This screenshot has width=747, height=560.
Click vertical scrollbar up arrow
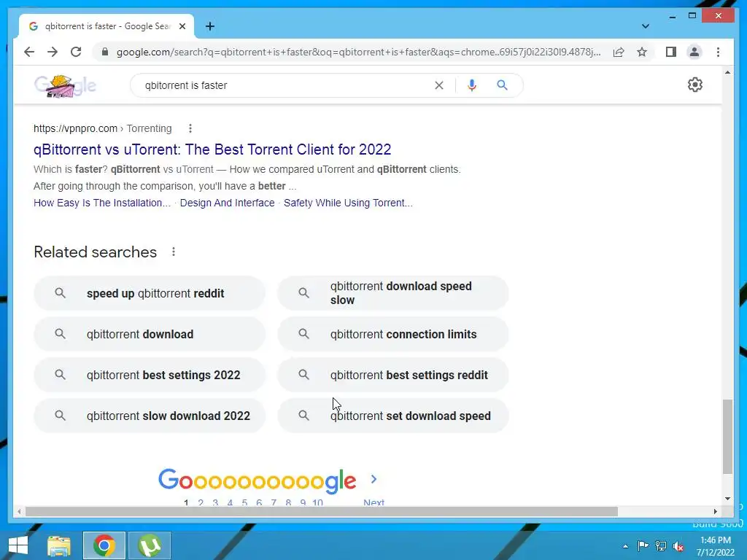727,72
